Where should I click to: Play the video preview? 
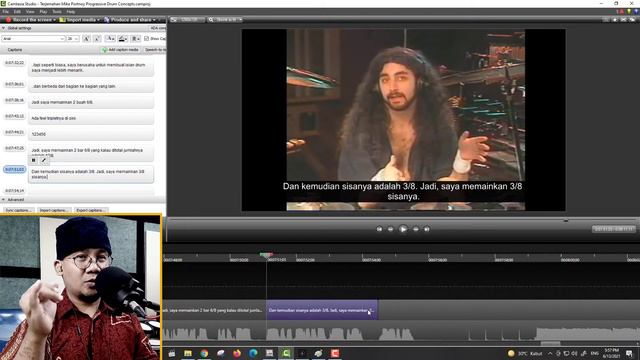(x=403, y=229)
